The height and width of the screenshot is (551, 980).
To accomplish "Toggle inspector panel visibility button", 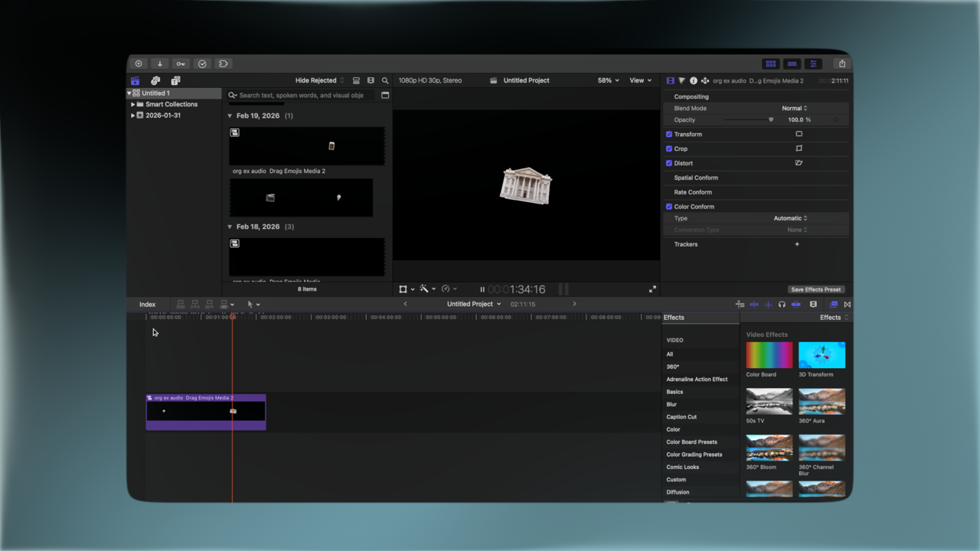I will click(x=814, y=64).
